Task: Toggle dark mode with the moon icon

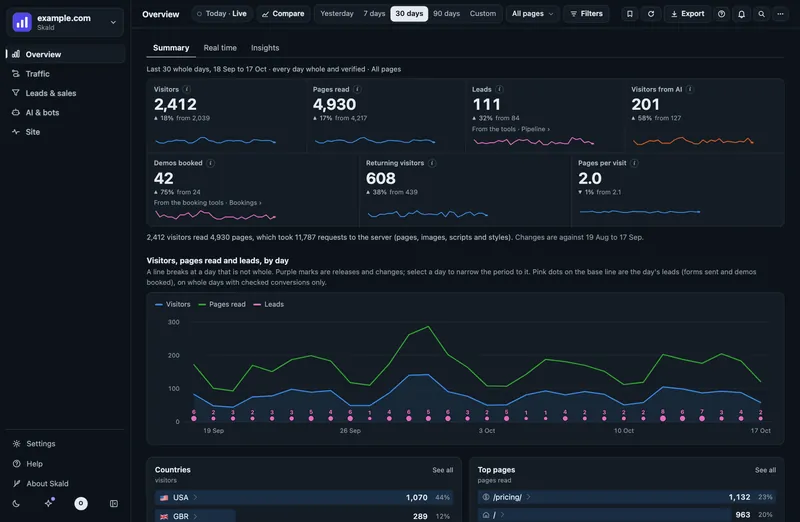Action: [x=16, y=504]
